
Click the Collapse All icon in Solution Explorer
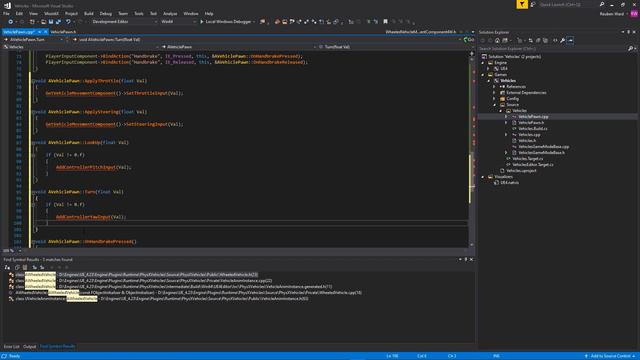538,40
